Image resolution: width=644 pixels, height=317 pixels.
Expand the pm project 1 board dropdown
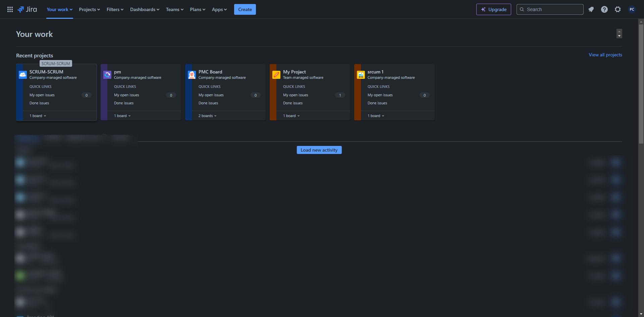[x=122, y=116]
